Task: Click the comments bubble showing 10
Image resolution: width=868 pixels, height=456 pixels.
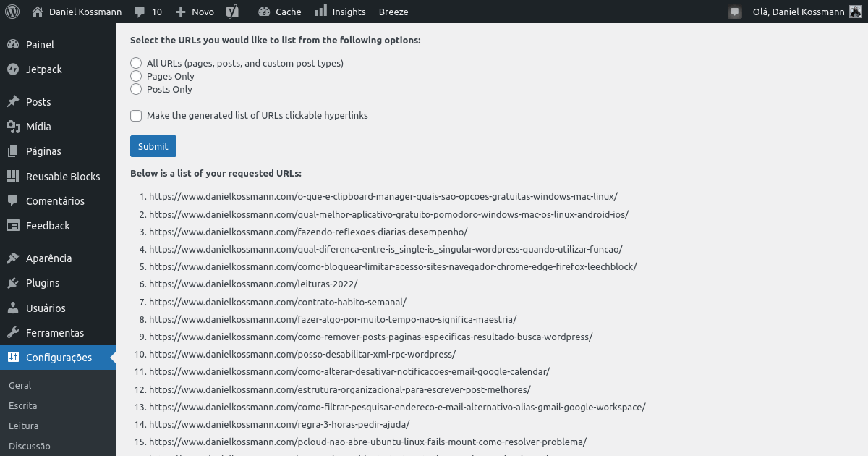Action: click(x=148, y=11)
